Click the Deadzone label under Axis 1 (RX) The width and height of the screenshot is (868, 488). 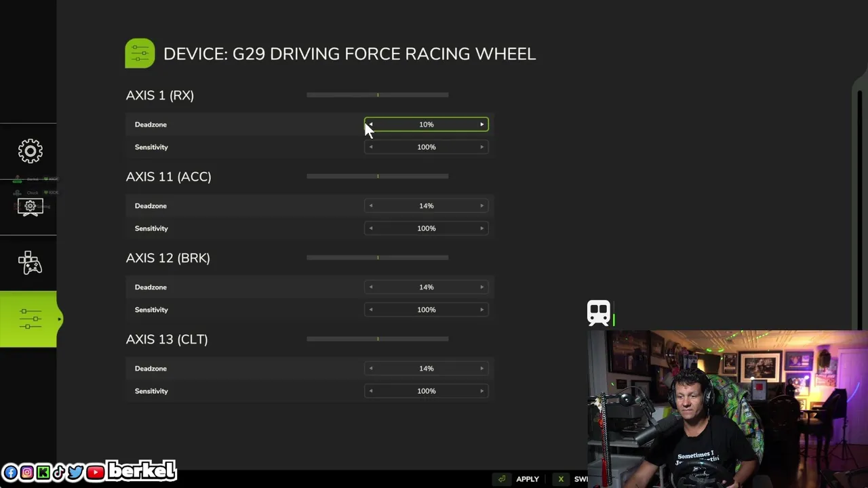click(x=151, y=125)
